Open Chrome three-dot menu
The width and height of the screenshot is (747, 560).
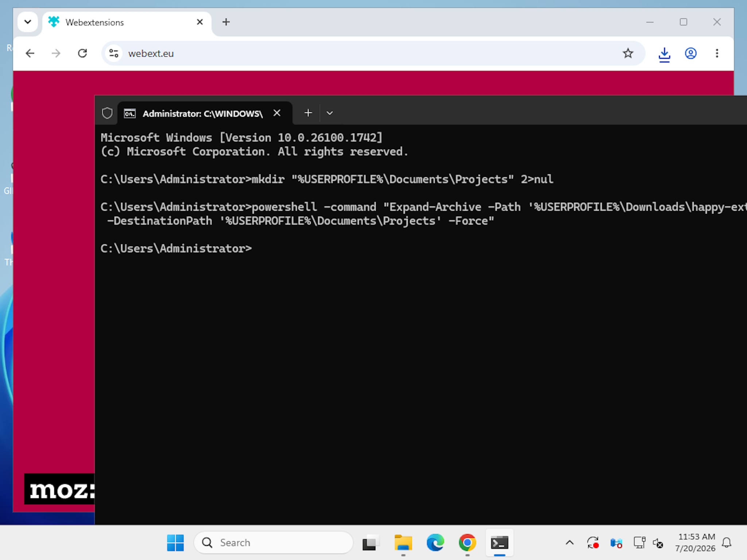pos(717,54)
